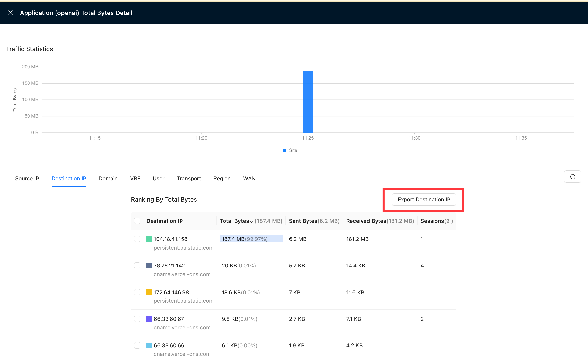Click the 9.8 KB(0.01%) cell
The image size is (588, 364).
239,319
